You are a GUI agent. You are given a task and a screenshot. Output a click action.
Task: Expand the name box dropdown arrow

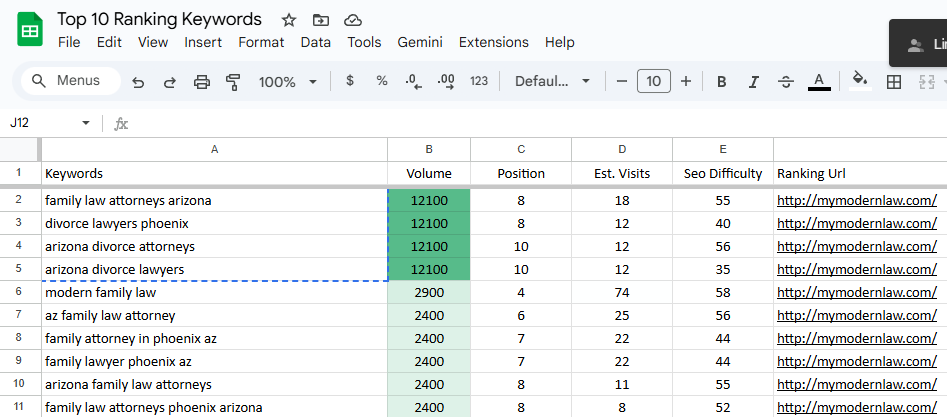[86, 123]
